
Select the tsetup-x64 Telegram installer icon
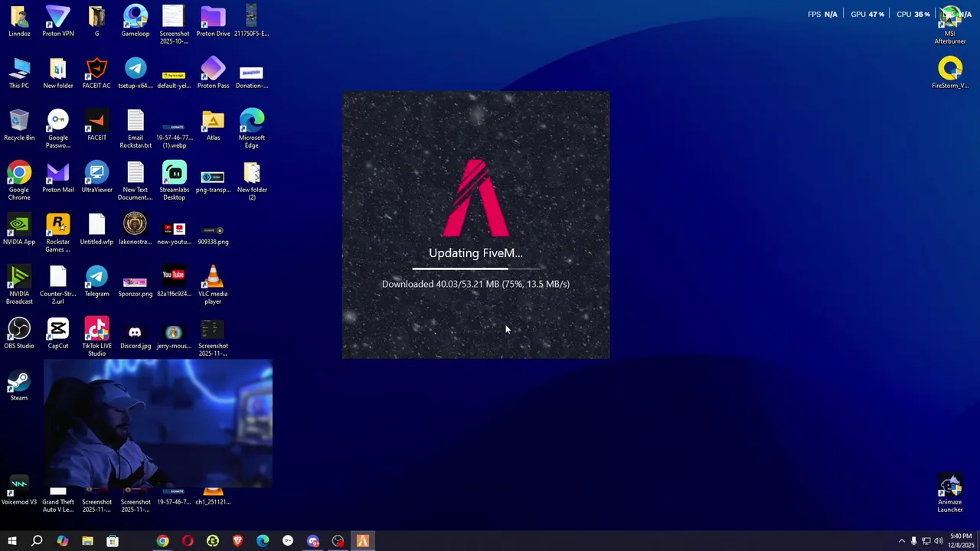click(136, 73)
